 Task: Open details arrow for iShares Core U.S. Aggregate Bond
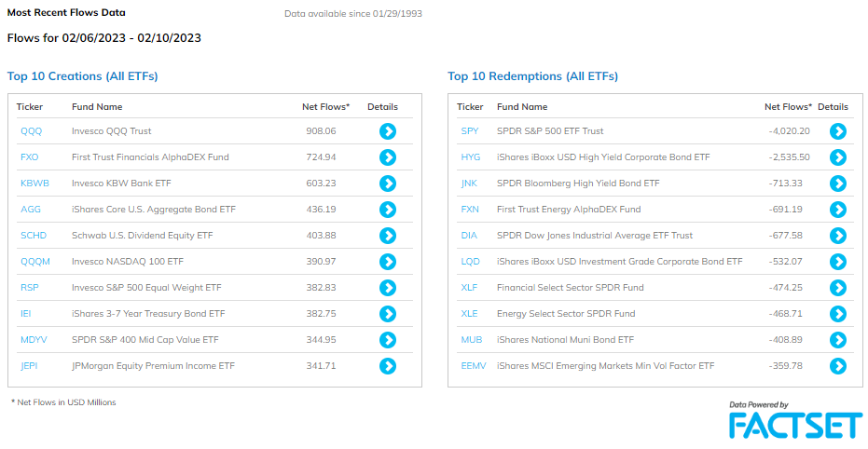(x=388, y=209)
